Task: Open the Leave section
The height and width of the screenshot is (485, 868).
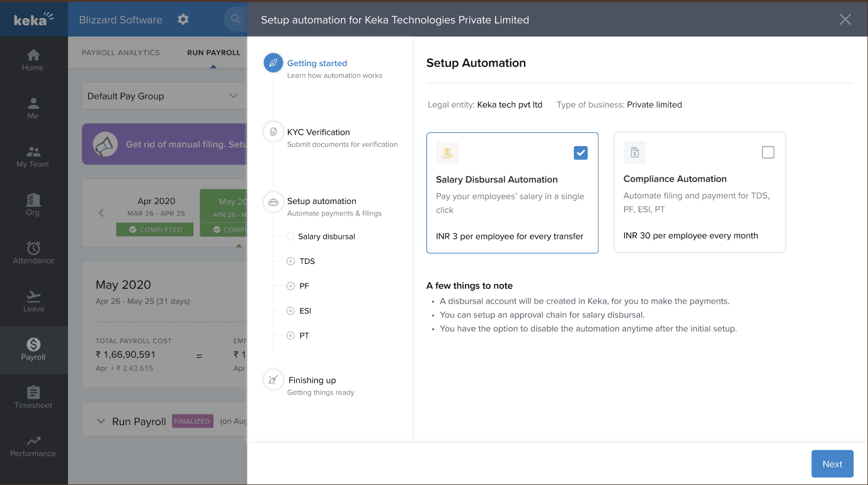Action: pyautogui.click(x=33, y=302)
